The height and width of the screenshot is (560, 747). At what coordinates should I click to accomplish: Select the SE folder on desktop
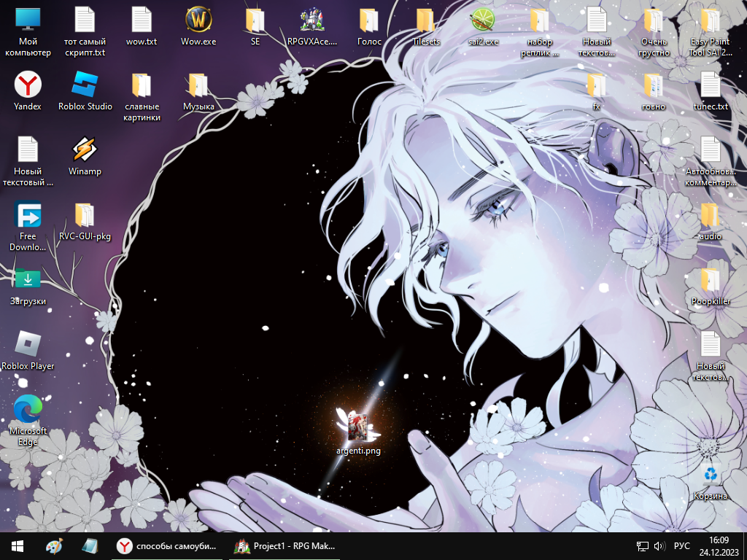coord(255,27)
